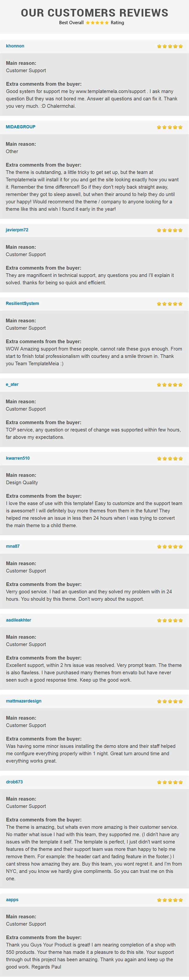Open the drob673 reviewer link
189x980 pixels.
point(14,782)
